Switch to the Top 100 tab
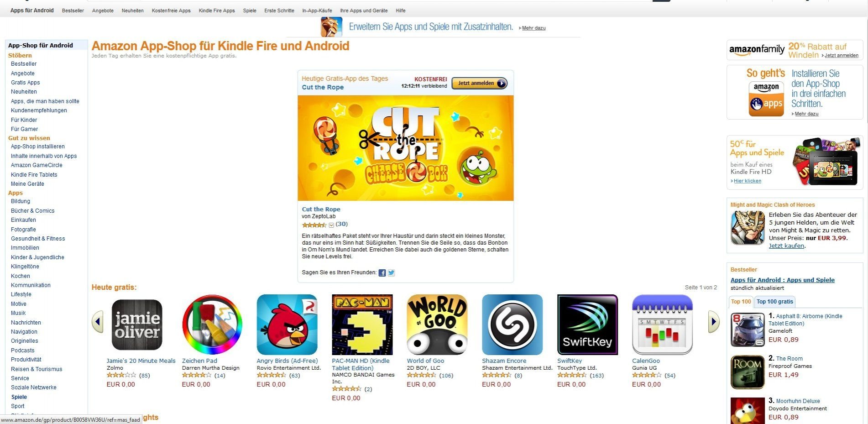 coord(741,302)
